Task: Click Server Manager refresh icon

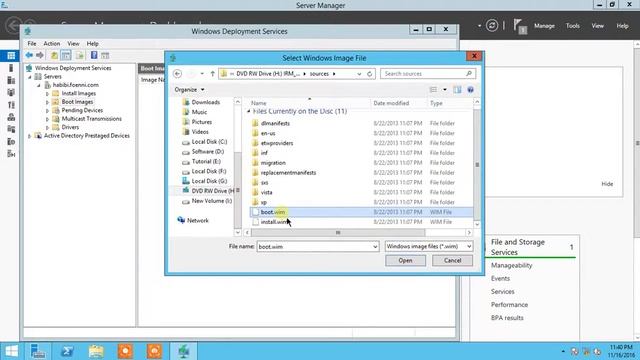Action: [x=492, y=26]
